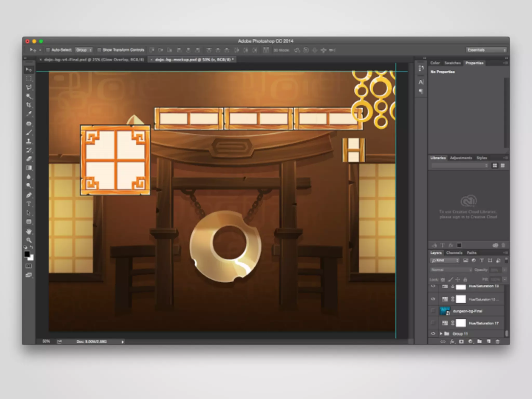Select the Crop tool
The image size is (532, 399).
29,105
